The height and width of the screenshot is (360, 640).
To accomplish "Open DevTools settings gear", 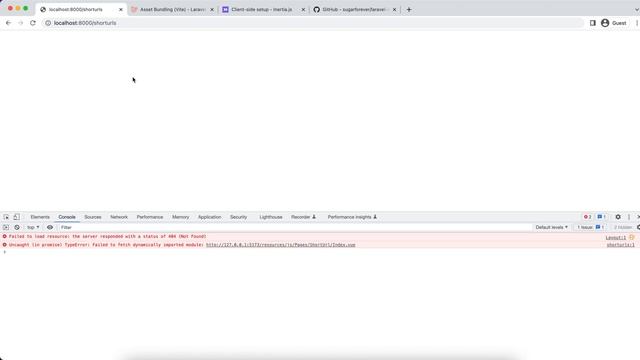I will point(618,217).
